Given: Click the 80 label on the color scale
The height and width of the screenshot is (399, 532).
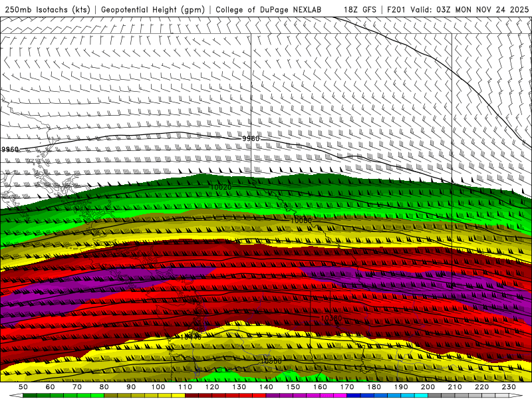Looking at the screenshot, I should pyautogui.click(x=104, y=387).
